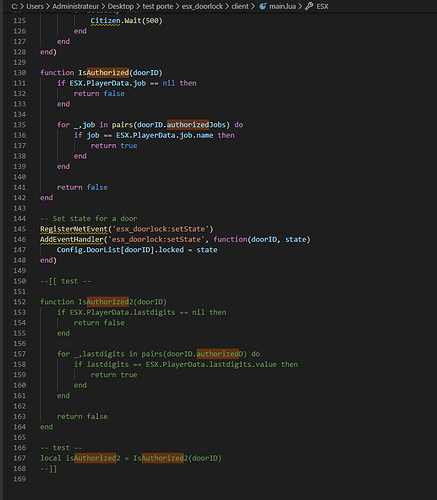
Task: Select the 'test porte' breadcrumb folder
Action: click(x=158, y=6)
